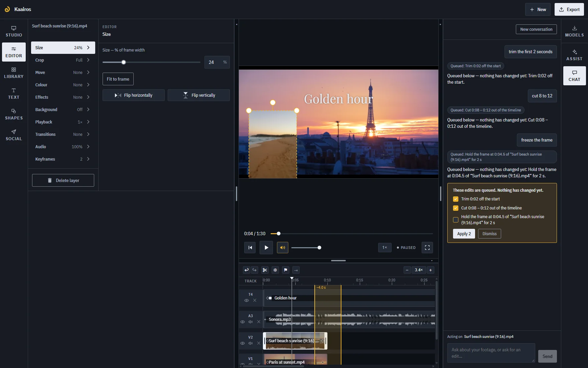Open the Text sidebar section

click(14, 94)
